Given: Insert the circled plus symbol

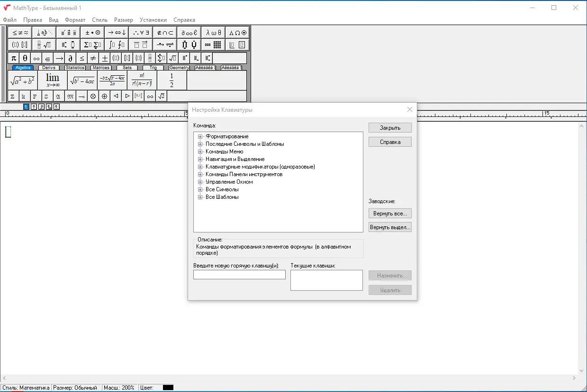Looking at the screenshot, I should coord(105,96).
